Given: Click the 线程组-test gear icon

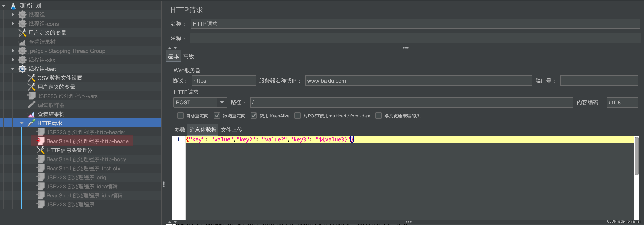Looking at the screenshot, I should click(x=22, y=69).
